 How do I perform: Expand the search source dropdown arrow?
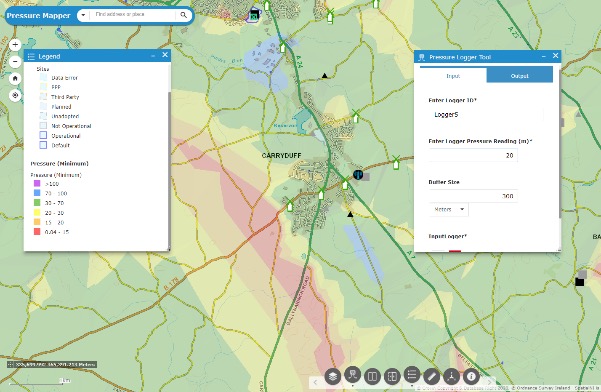[x=83, y=15]
